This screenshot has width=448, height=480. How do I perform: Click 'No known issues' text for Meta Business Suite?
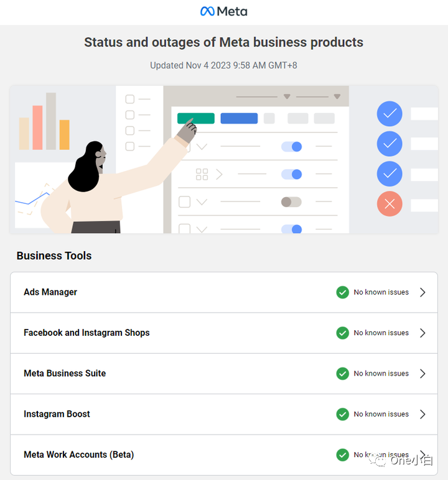[x=381, y=374]
